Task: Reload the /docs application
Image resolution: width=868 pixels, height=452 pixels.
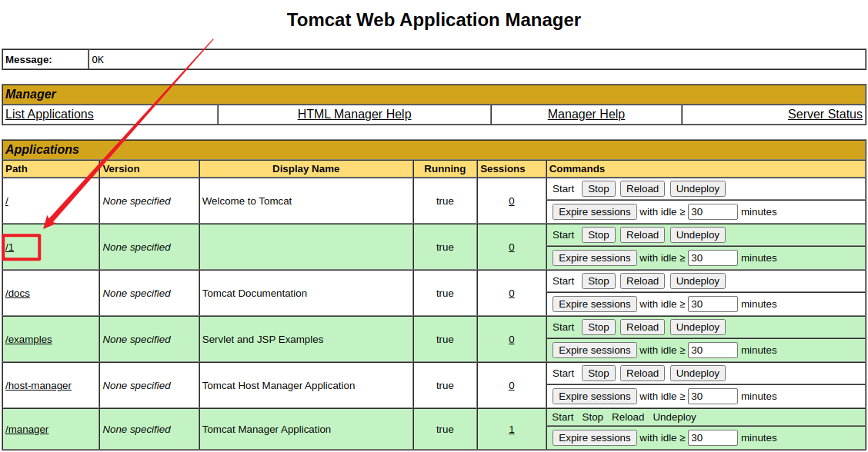Action: pos(642,281)
